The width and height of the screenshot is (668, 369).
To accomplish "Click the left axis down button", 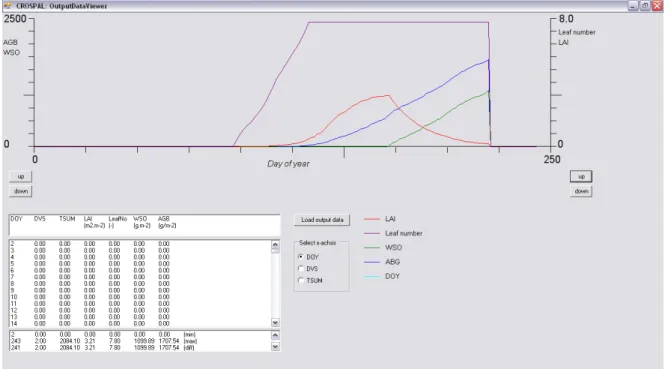I will (20, 191).
